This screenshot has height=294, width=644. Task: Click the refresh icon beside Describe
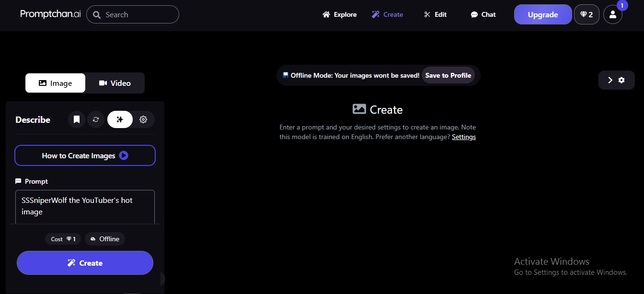coord(96,119)
